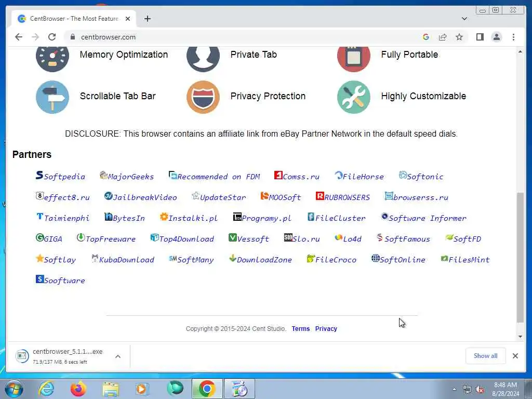Screen dimensions: 532x399
Task: Go back using the browser back arrow
Action: click(x=19, y=37)
